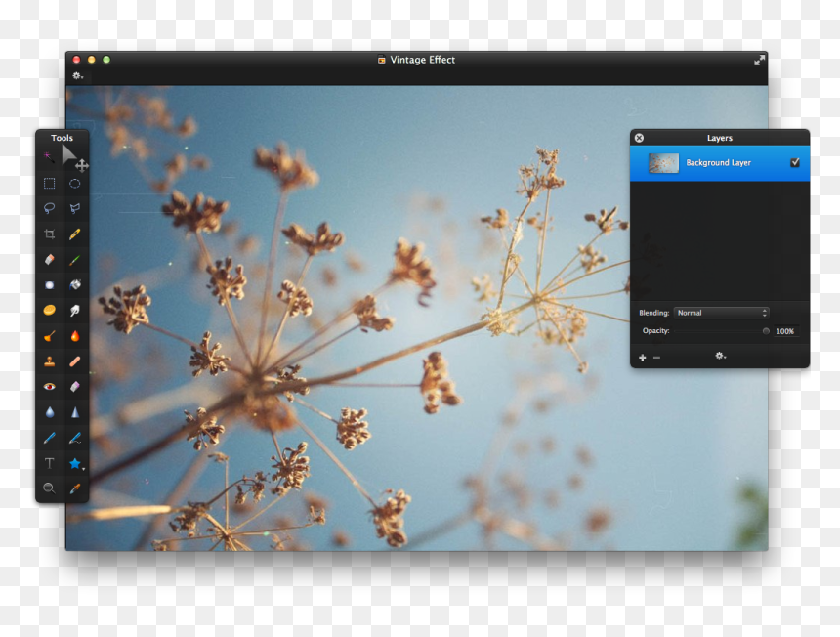Select the Eyedropper tool
This screenshot has height=637, width=840.
click(75, 488)
